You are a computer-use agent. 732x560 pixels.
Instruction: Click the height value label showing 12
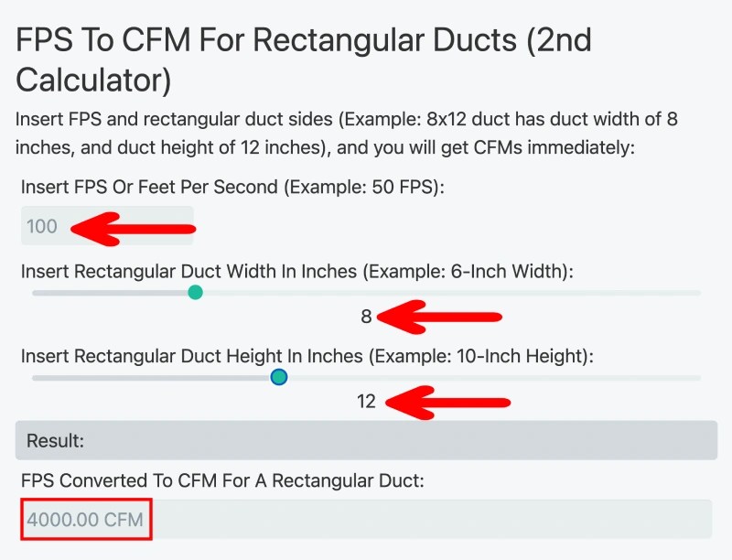click(366, 401)
